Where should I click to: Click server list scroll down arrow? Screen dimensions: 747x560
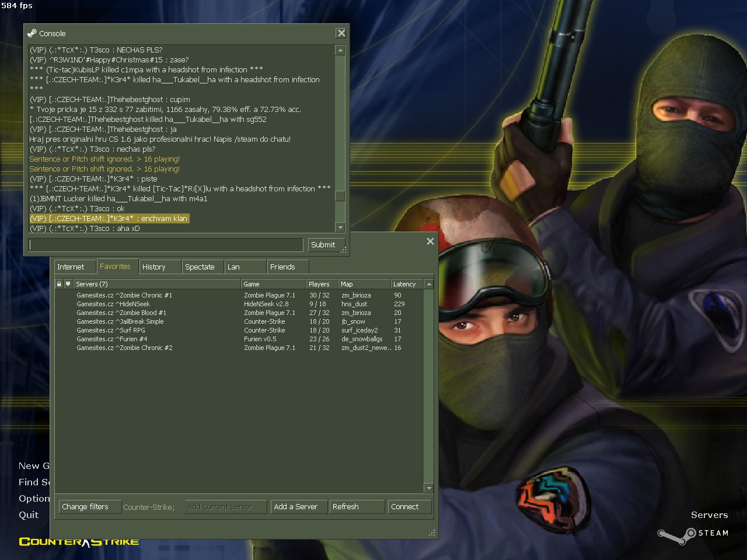[x=429, y=488]
